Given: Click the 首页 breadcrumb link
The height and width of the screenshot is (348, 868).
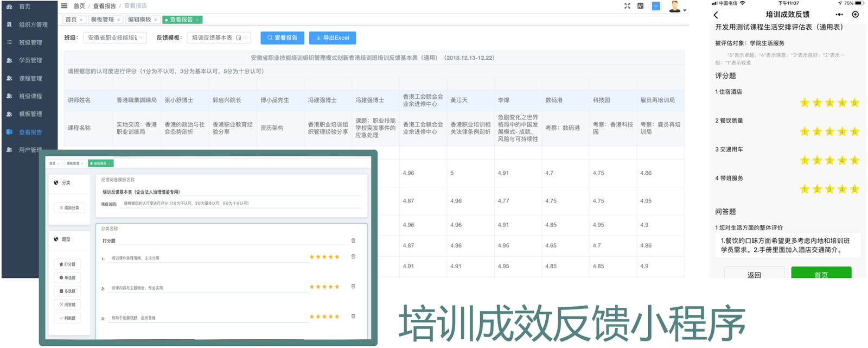Looking at the screenshot, I should pyautogui.click(x=79, y=6).
